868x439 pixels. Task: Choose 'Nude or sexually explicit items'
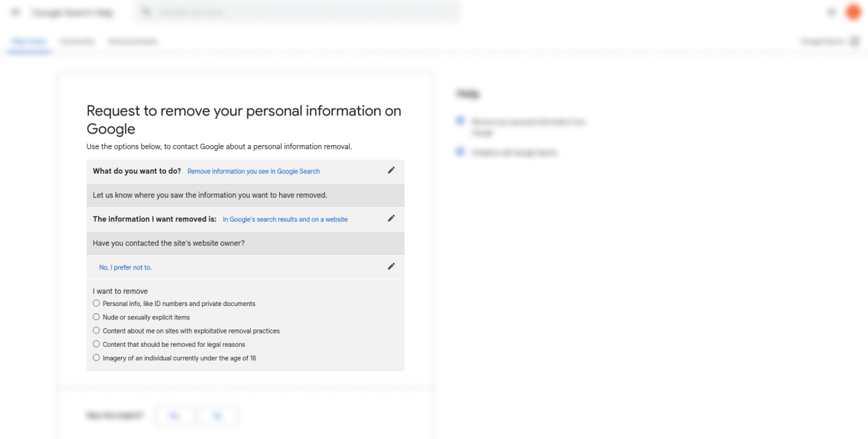tap(97, 317)
